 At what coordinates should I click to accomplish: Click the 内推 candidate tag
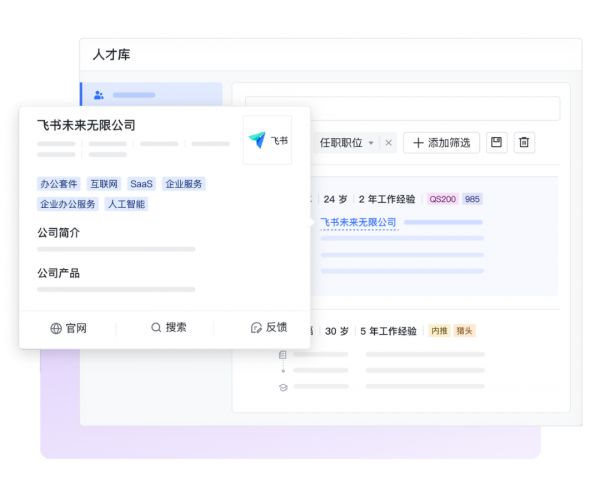(438, 331)
